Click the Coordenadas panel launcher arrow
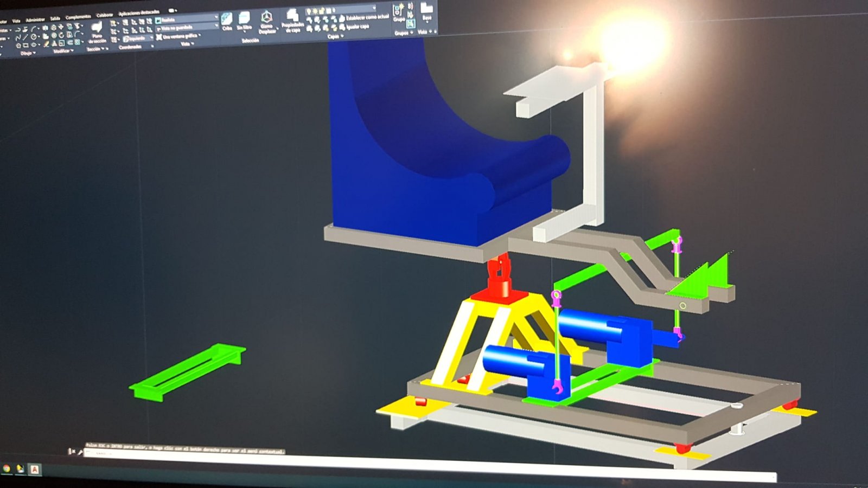 coord(151,46)
